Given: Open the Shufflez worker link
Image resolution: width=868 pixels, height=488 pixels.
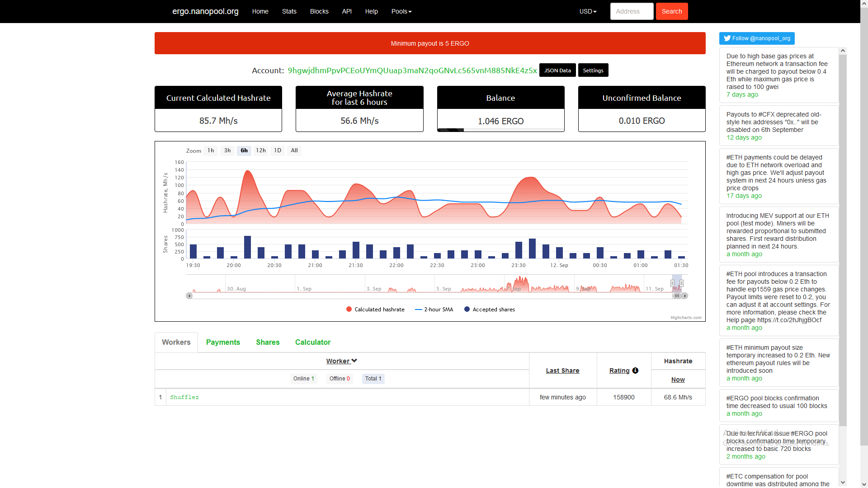Looking at the screenshot, I should [x=184, y=397].
